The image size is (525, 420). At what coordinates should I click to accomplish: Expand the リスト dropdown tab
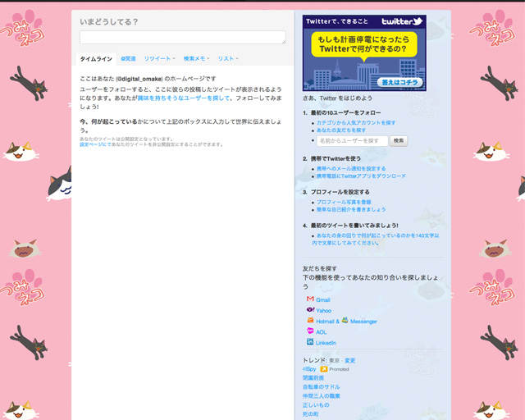(x=228, y=58)
